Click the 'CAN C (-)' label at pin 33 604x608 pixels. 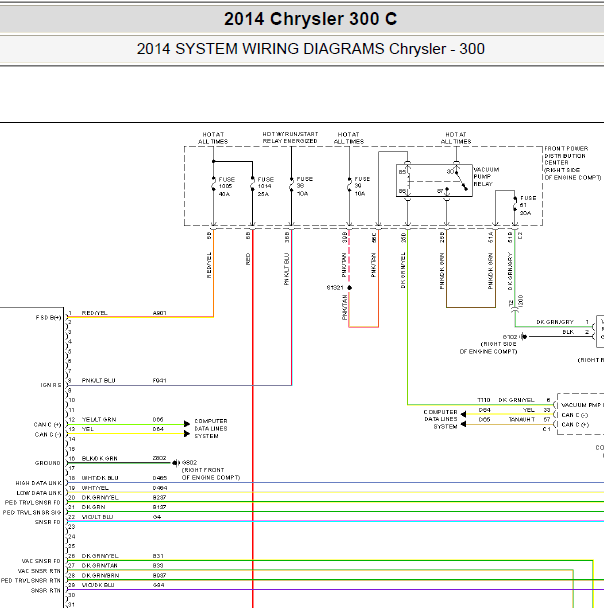(575, 415)
